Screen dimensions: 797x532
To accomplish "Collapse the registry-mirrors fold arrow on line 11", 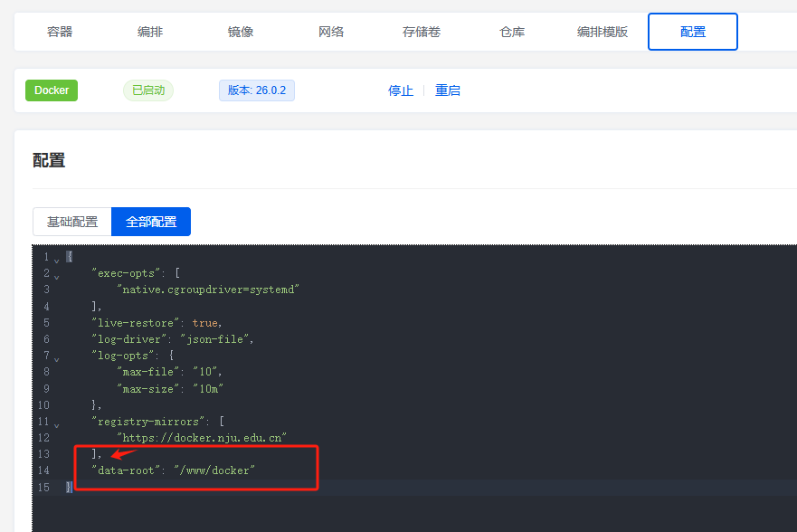I will 56,426.
